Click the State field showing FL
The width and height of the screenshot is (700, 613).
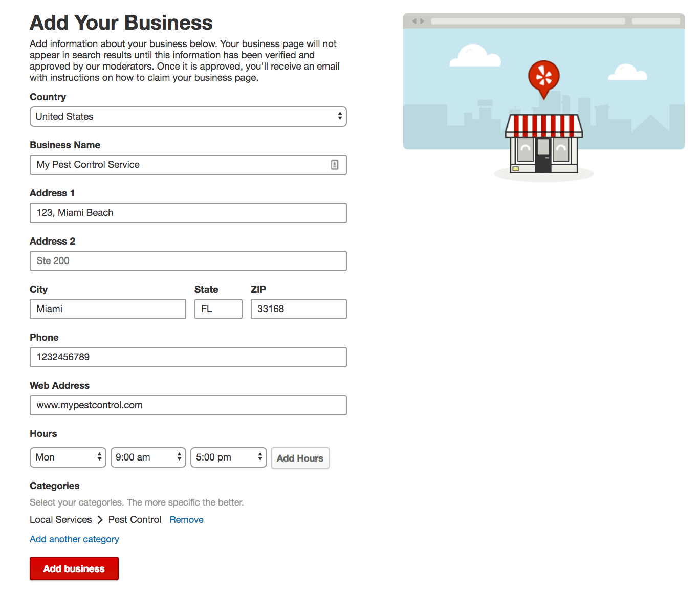pyautogui.click(x=218, y=309)
